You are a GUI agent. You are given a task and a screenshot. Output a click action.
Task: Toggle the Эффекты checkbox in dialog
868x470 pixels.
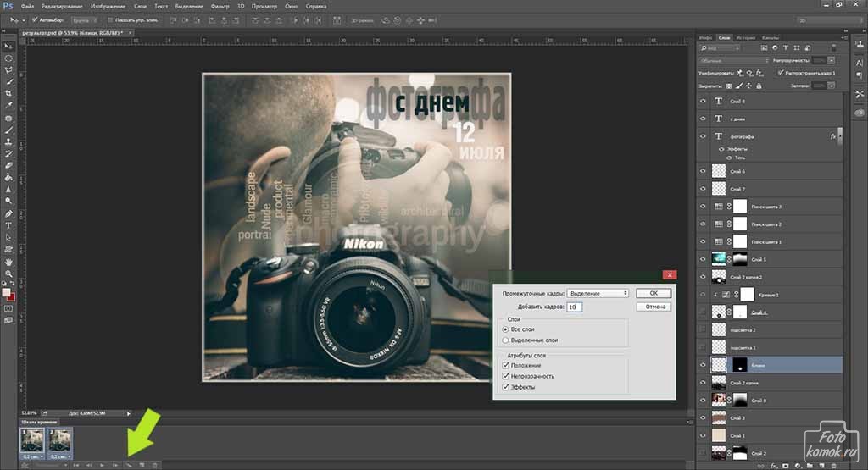click(505, 387)
